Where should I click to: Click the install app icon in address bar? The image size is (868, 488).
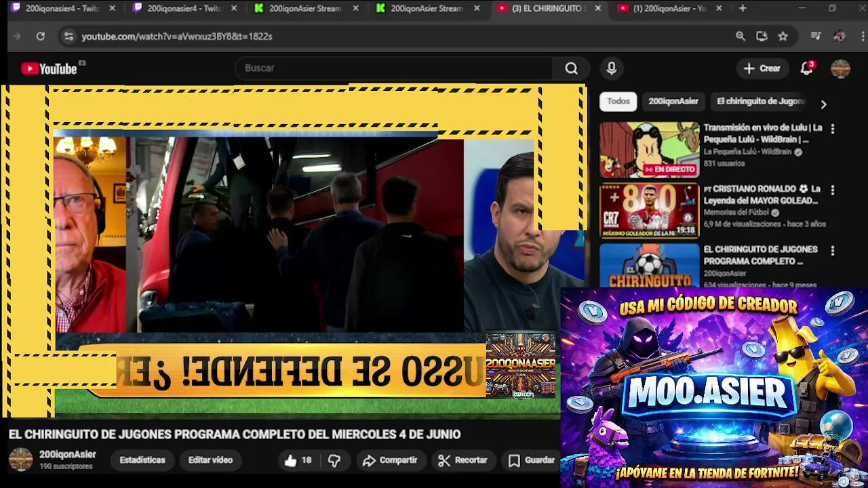(x=762, y=37)
